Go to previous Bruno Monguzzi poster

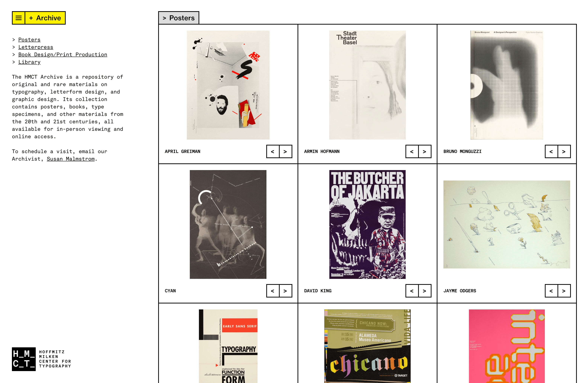[551, 151]
